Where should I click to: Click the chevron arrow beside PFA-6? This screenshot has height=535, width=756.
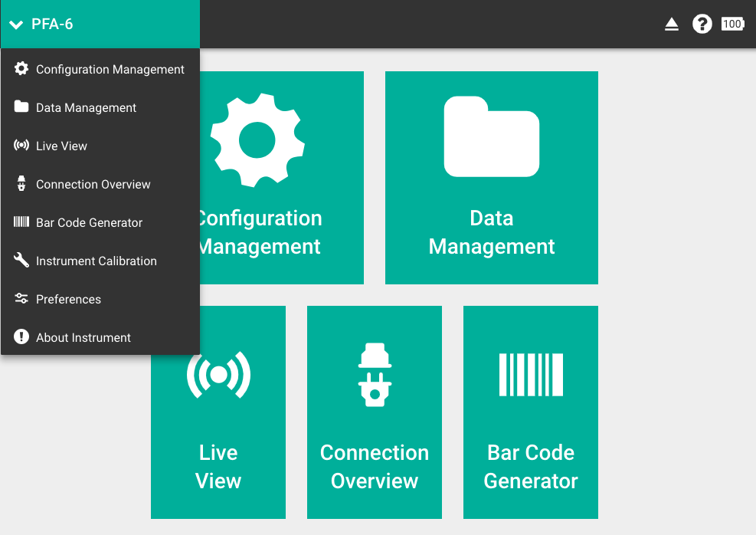click(x=16, y=25)
